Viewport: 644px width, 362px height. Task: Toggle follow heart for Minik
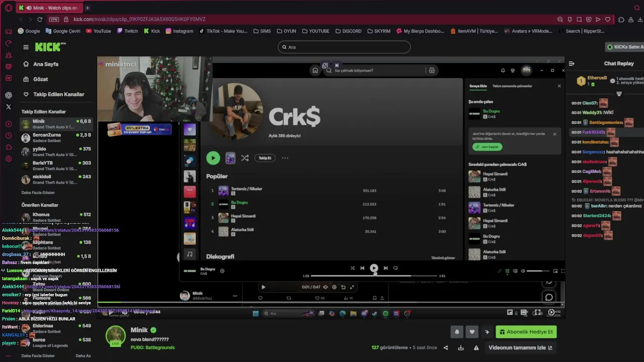(x=472, y=332)
